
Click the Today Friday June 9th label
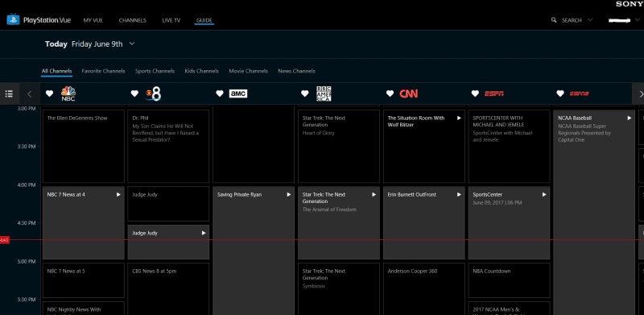tap(84, 44)
